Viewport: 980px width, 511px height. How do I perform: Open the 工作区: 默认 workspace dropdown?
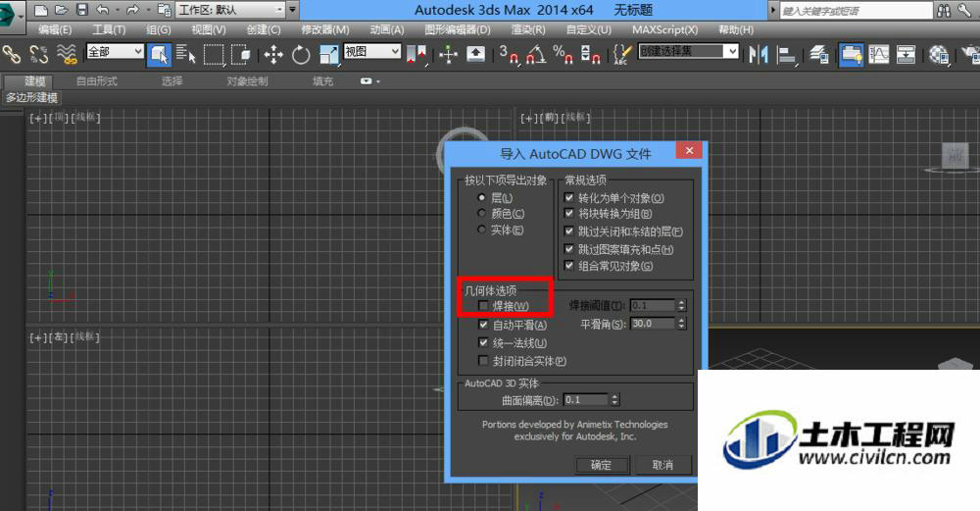click(x=230, y=10)
